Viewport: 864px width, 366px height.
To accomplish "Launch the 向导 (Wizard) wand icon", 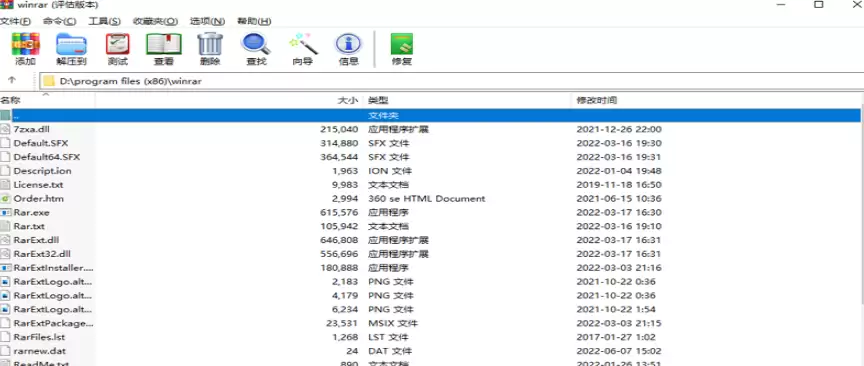I will point(303,44).
